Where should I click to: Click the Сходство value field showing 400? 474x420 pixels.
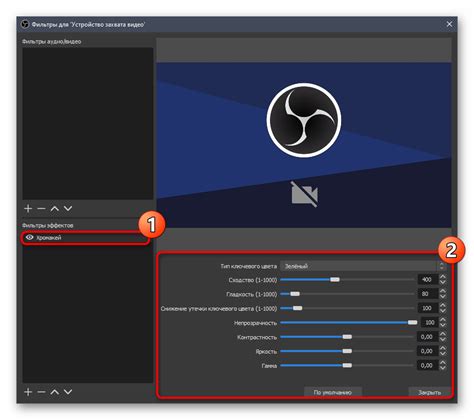coord(428,280)
